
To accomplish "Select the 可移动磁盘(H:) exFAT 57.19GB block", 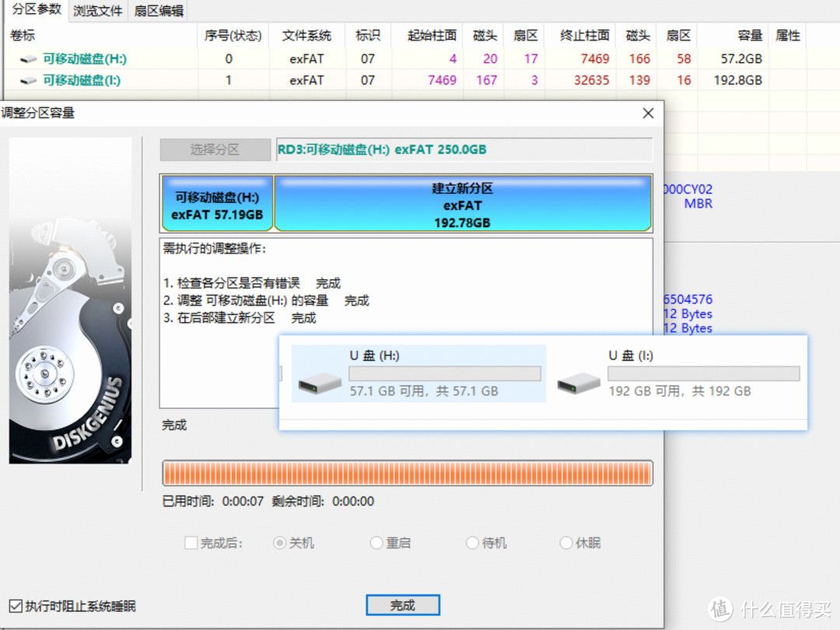I will click(x=217, y=204).
